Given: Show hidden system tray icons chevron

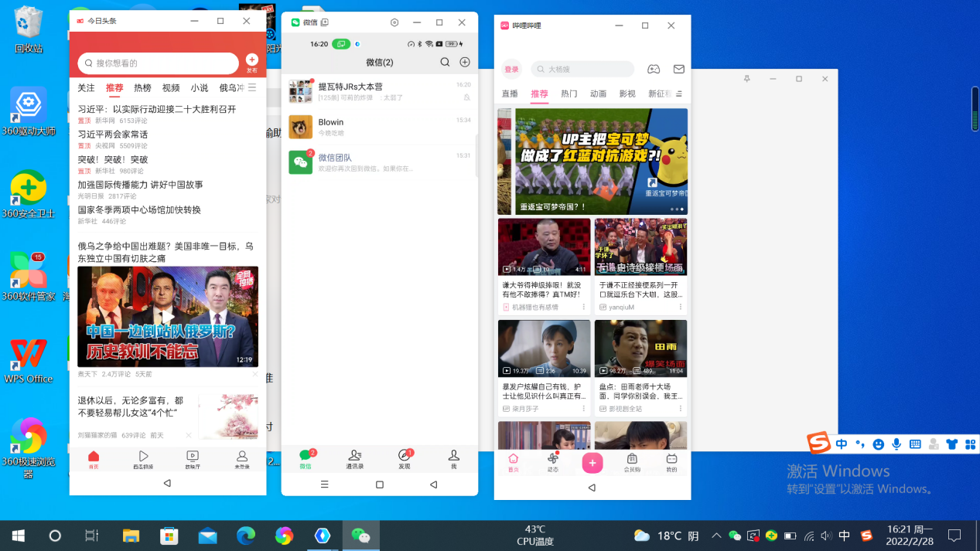Looking at the screenshot, I should point(716,536).
